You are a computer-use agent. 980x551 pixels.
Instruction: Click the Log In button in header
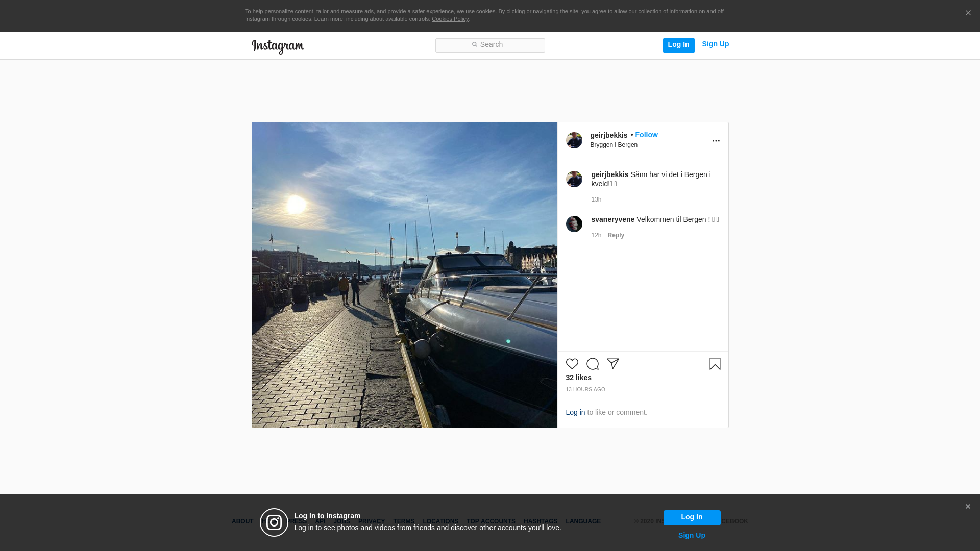pyautogui.click(x=678, y=45)
